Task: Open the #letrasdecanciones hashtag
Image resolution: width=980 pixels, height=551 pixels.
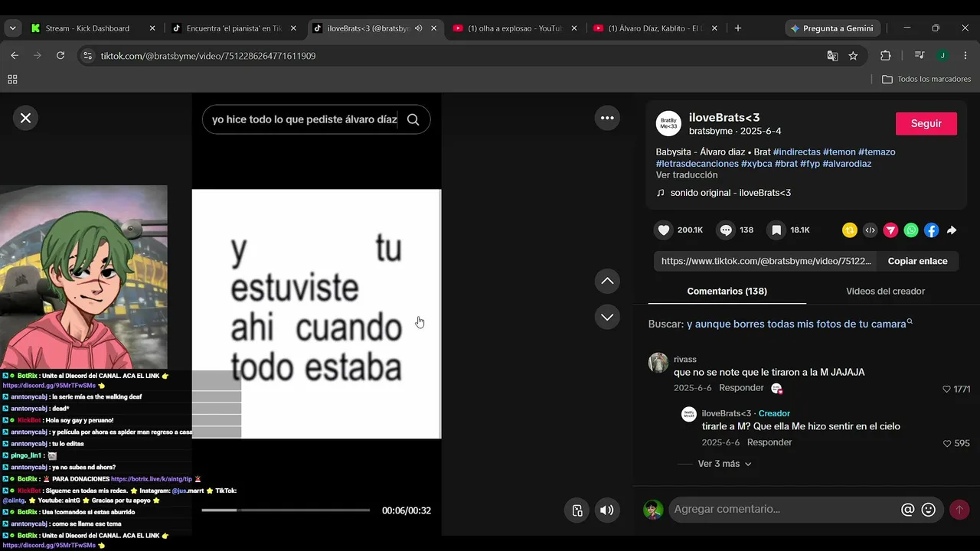Action: click(x=697, y=164)
